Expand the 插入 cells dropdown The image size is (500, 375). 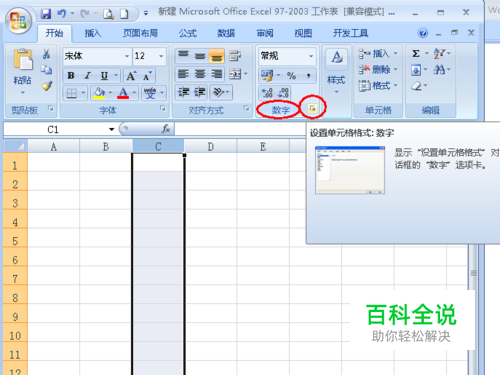pyautogui.click(x=396, y=53)
